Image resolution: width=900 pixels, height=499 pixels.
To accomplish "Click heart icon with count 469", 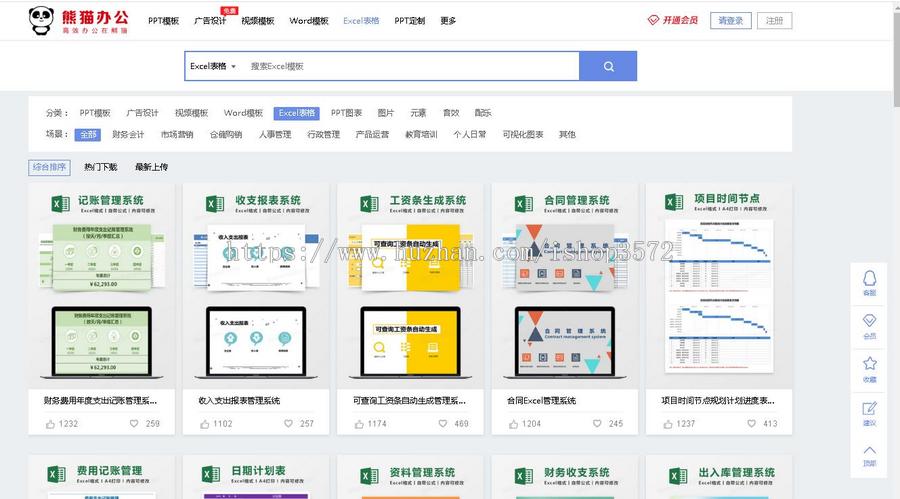I will (x=443, y=423).
